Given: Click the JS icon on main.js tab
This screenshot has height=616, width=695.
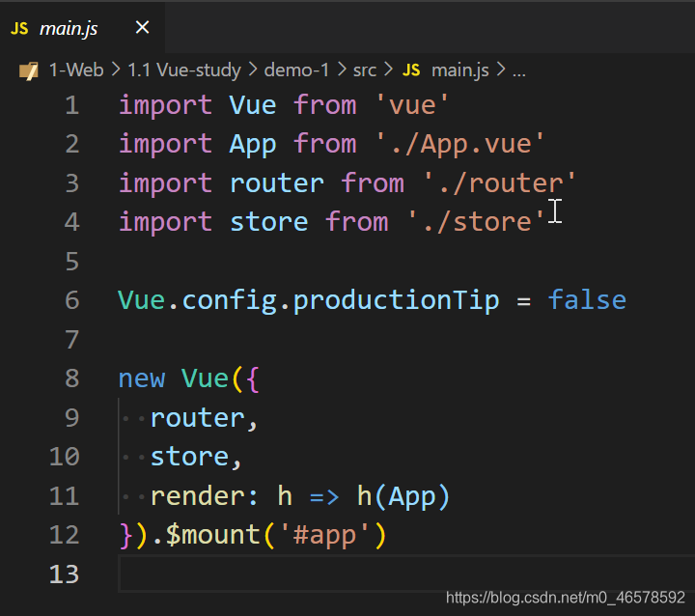Looking at the screenshot, I should pos(19,28).
